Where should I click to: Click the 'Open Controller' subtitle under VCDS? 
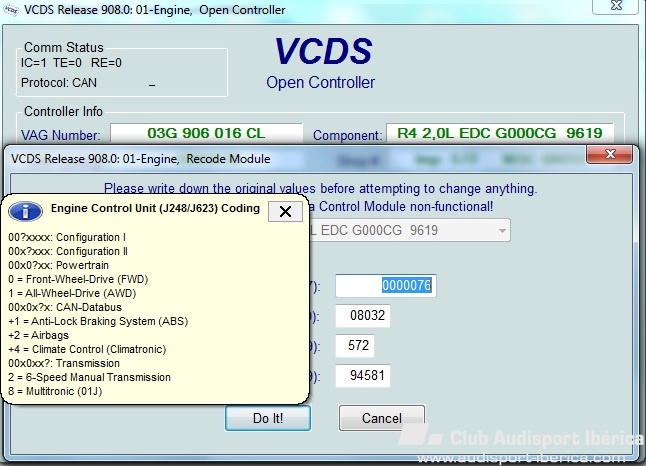coord(321,82)
